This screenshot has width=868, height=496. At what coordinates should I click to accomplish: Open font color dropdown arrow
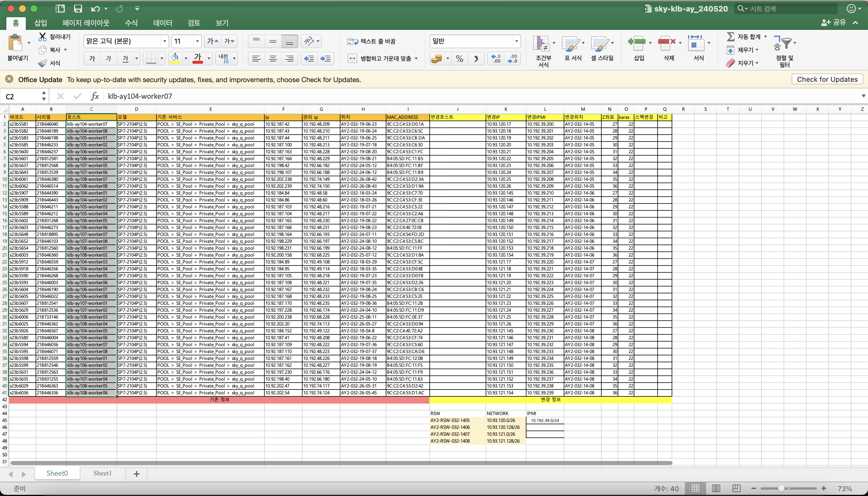[209, 59]
